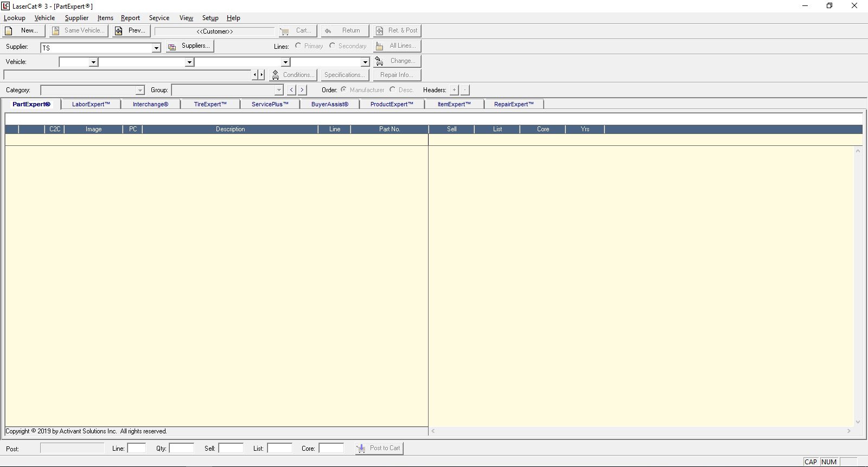The image size is (868, 467).
Task: Open the Repair Info button
Action: point(397,75)
